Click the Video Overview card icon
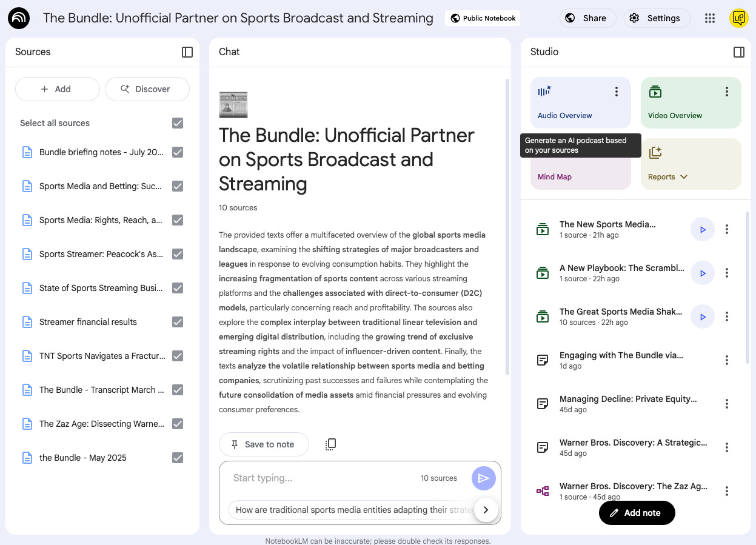The width and height of the screenshot is (756, 545). [655, 92]
